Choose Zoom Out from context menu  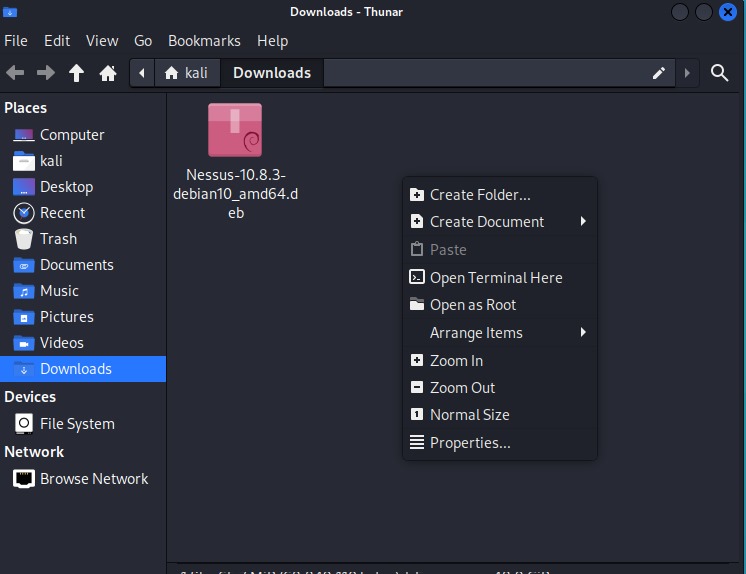point(500,387)
